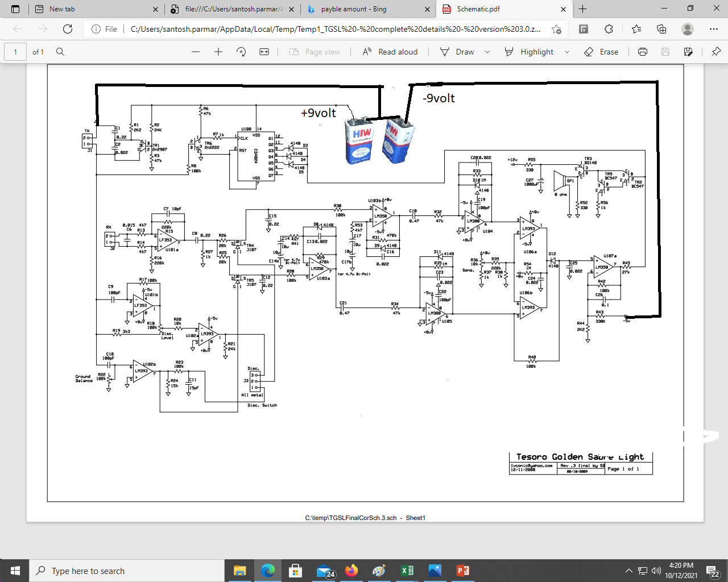Screen dimensions: 728x582
Task: Activate the Erase tool
Action: [601, 52]
